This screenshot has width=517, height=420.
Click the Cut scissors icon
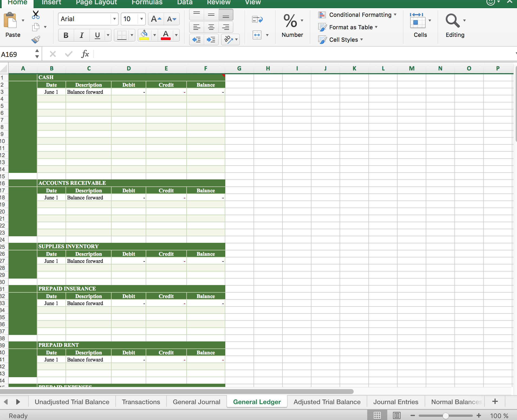[x=35, y=15]
